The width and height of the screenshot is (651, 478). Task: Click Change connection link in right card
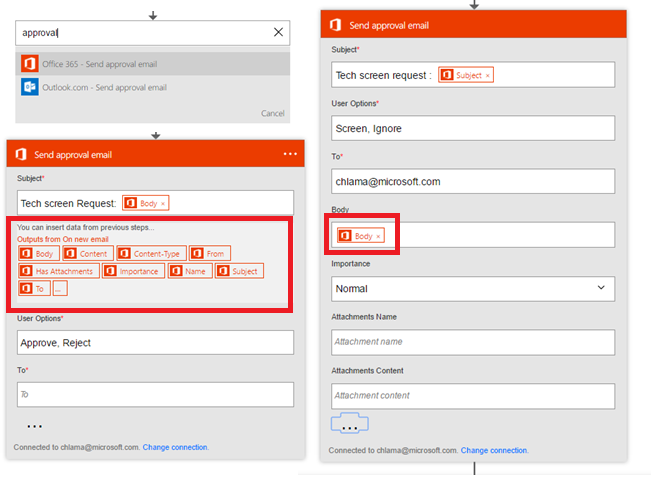(494, 451)
